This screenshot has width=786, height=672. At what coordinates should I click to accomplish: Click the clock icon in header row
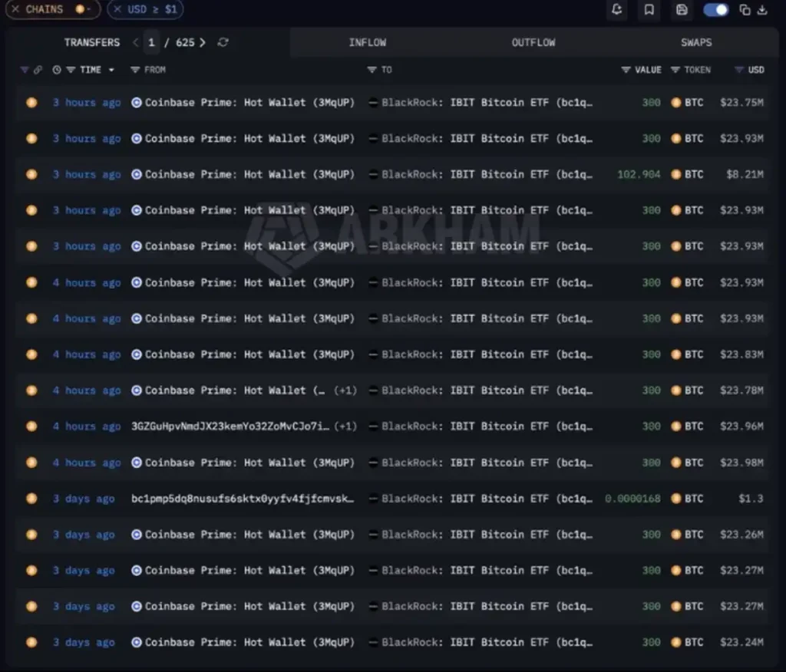tap(57, 70)
